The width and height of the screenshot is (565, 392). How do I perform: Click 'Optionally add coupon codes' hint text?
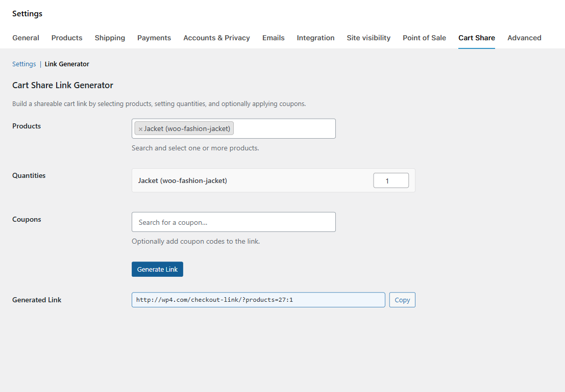(x=195, y=241)
